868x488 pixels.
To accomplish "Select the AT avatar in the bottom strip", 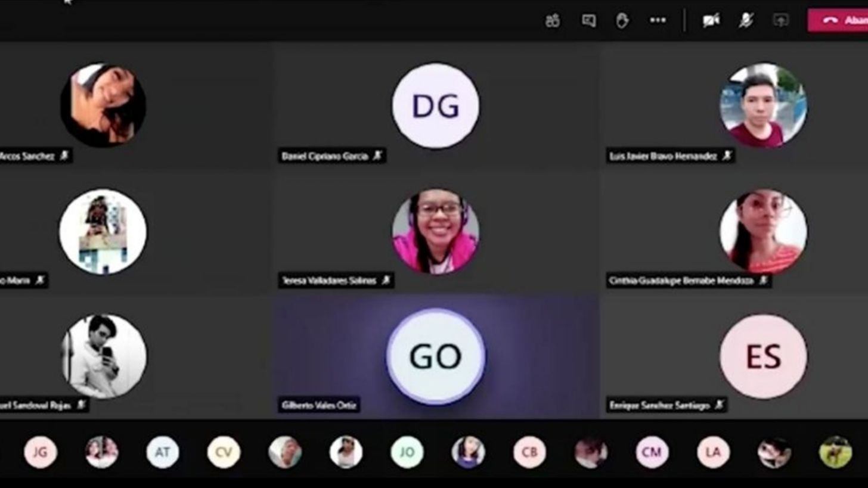I will 163,452.
